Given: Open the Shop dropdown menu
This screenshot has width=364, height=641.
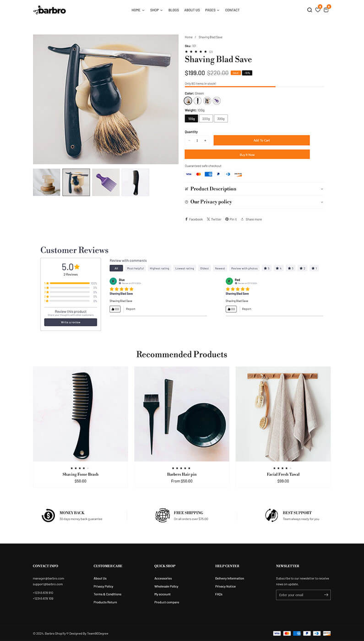Looking at the screenshot, I should (156, 10).
